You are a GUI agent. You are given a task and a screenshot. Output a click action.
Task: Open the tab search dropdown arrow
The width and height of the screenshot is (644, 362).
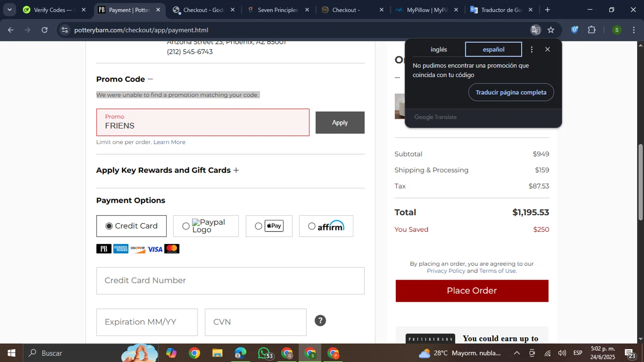point(9,10)
